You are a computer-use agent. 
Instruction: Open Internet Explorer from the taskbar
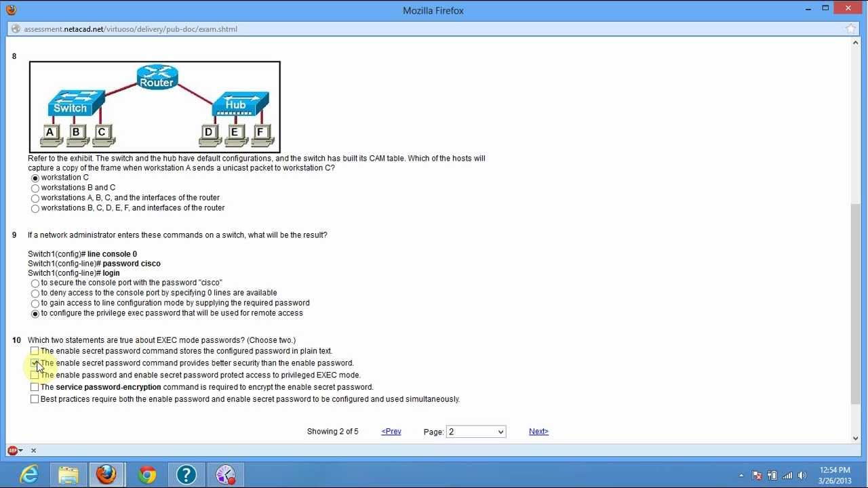click(x=29, y=474)
